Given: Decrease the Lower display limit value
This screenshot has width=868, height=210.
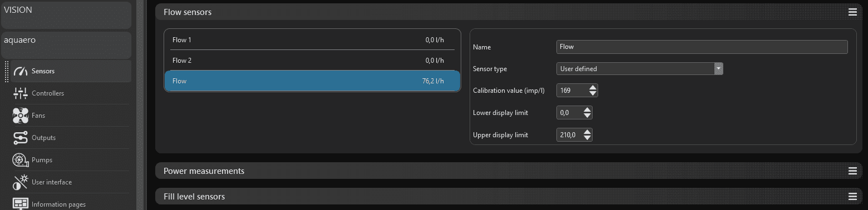Looking at the screenshot, I should pyautogui.click(x=588, y=116).
